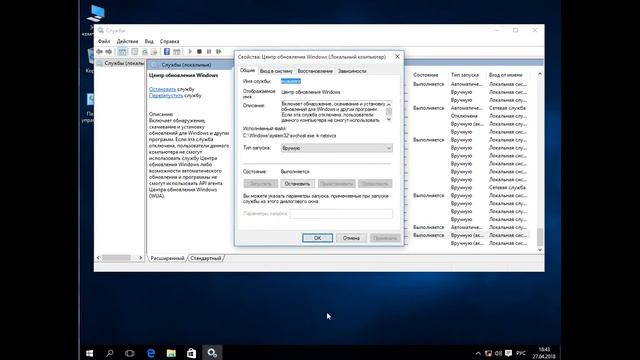
Task: Toggle the action pane toolbar icon
Action: click(177, 52)
